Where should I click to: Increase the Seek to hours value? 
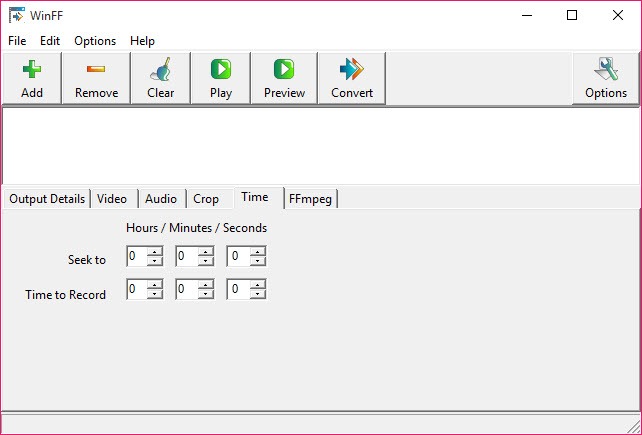coord(155,252)
